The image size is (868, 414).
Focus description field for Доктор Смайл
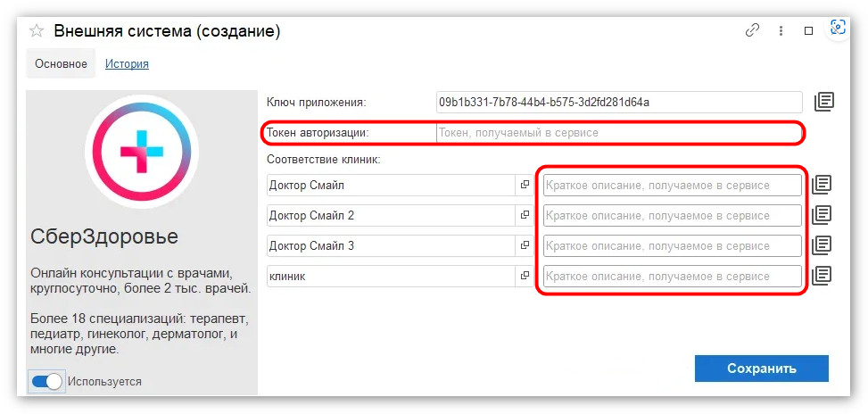[x=672, y=186]
